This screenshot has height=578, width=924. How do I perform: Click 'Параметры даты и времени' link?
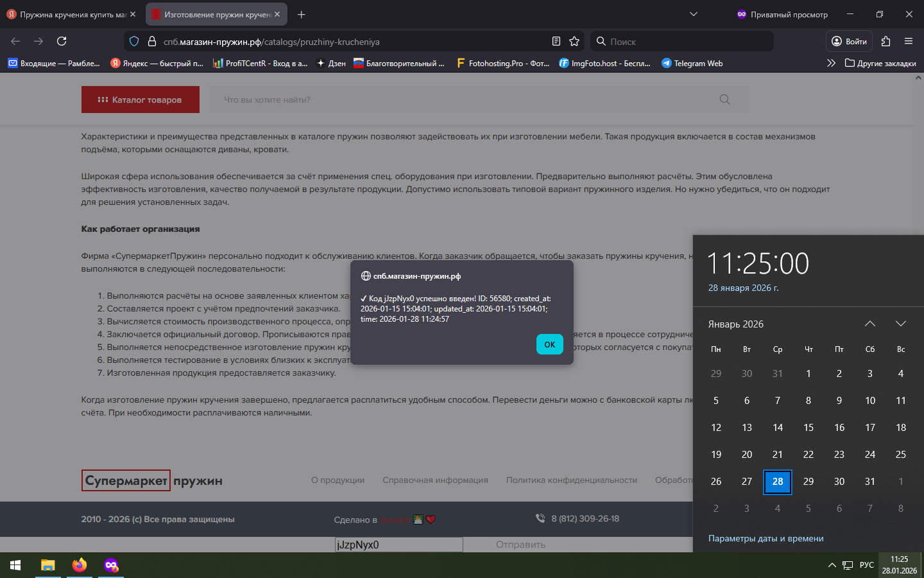pos(766,538)
